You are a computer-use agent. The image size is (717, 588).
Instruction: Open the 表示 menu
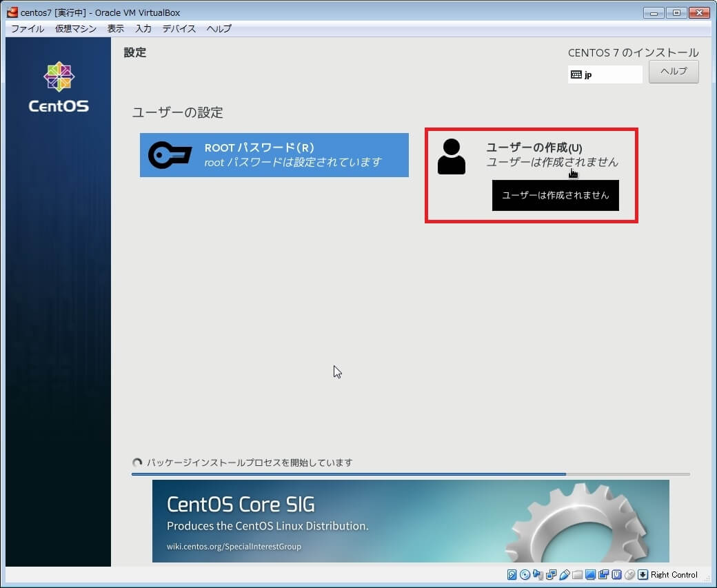[116, 29]
